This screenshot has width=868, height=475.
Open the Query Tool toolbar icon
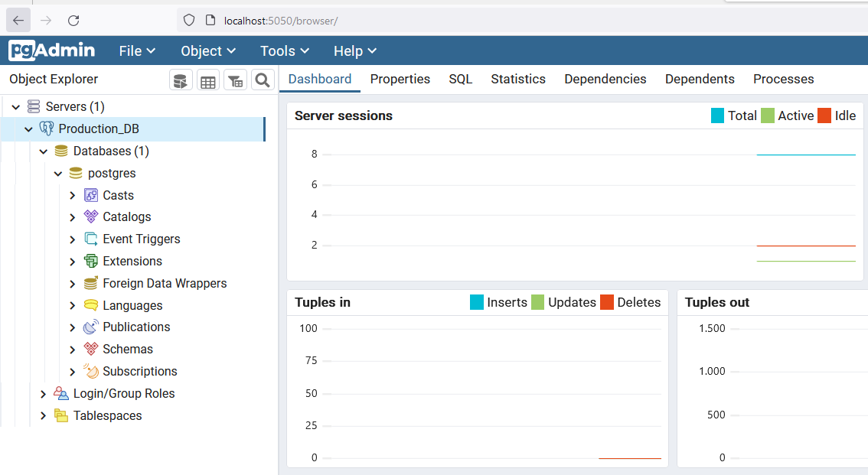coord(181,80)
